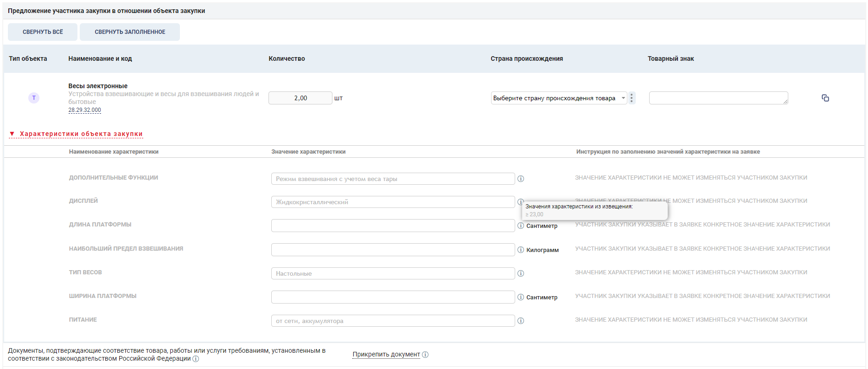This screenshot has width=868, height=369.
Task: Click info icon next to ПИТАНИЕ field
Action: [521, 321]
